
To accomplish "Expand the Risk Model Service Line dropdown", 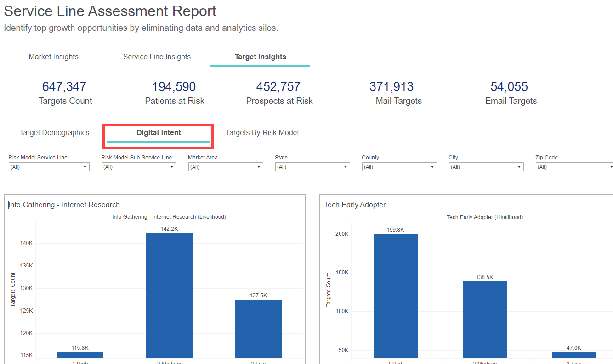I will click(49, 167).
